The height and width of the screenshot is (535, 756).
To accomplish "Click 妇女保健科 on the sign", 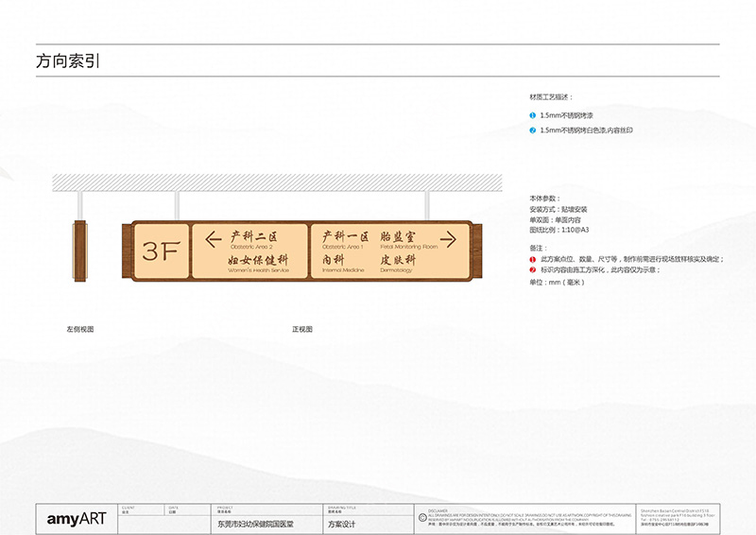I will [x=258, y=260].
